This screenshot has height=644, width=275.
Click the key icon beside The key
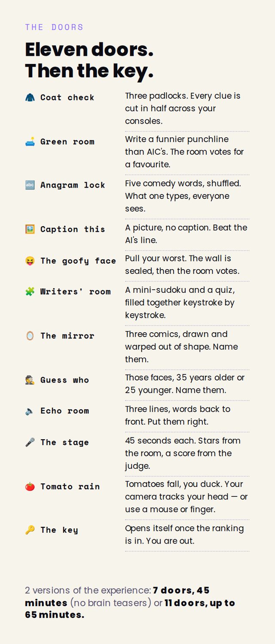click(x=30, y=530)
